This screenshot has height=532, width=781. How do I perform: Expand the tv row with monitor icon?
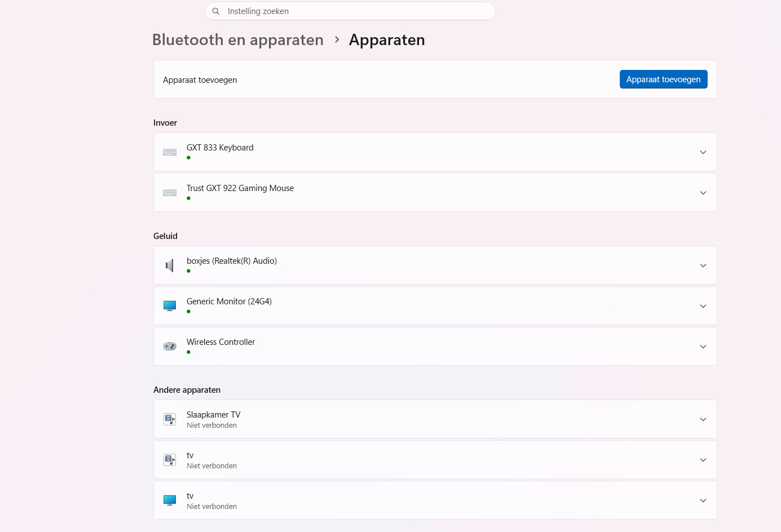[703, 500]
